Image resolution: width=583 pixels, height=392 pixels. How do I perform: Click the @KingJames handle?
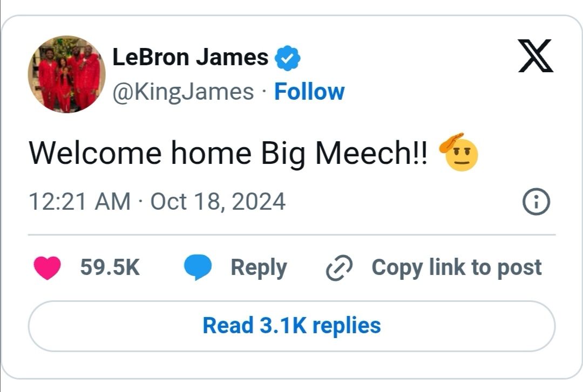tap(182, 92)
